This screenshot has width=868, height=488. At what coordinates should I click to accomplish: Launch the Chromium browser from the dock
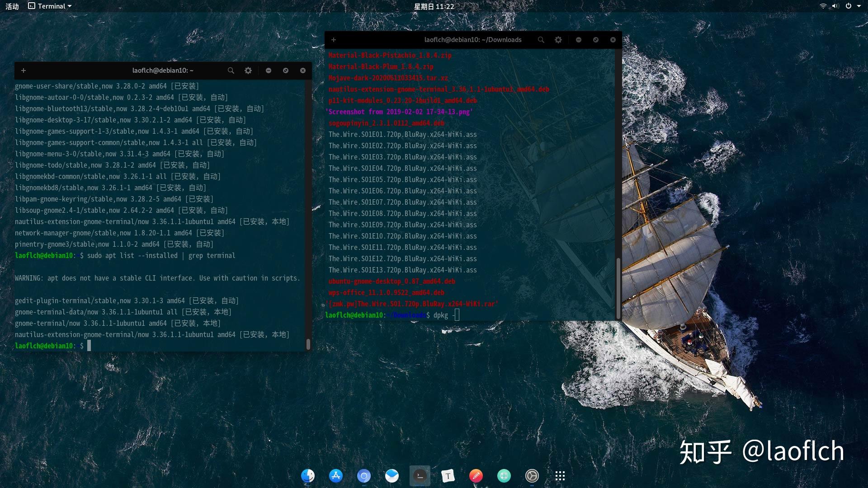pyautogui.click(x=364, y=476)
